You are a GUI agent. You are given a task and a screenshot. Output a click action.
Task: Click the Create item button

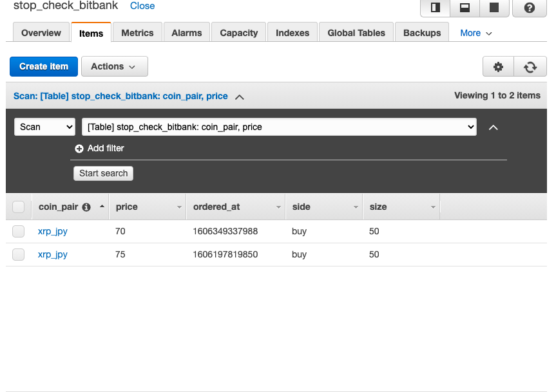coord(44,66)
